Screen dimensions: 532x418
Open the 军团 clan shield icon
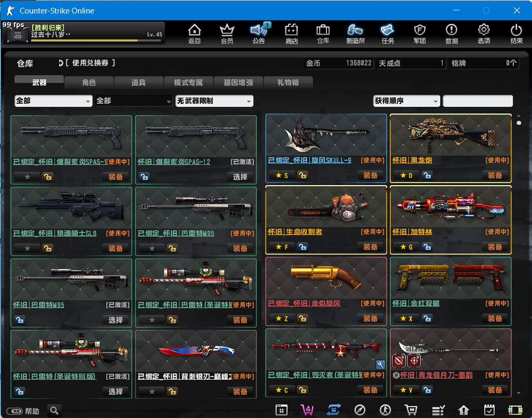(420, 34)
